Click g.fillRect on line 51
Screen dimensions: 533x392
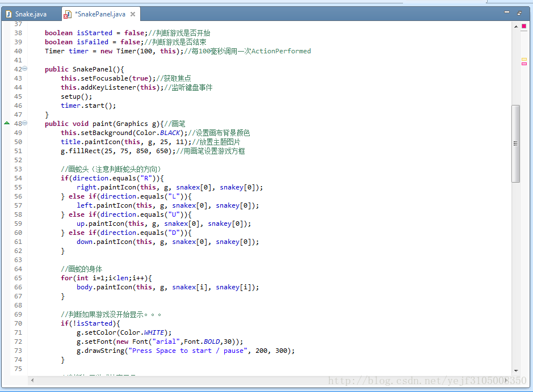(81, 151)
